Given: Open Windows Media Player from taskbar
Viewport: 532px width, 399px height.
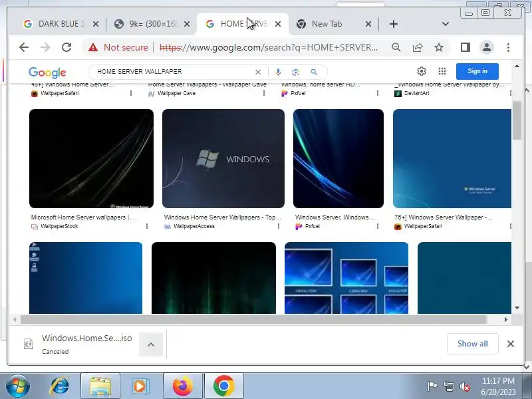Looking at the screenshot, I should [x=140, y=386].
